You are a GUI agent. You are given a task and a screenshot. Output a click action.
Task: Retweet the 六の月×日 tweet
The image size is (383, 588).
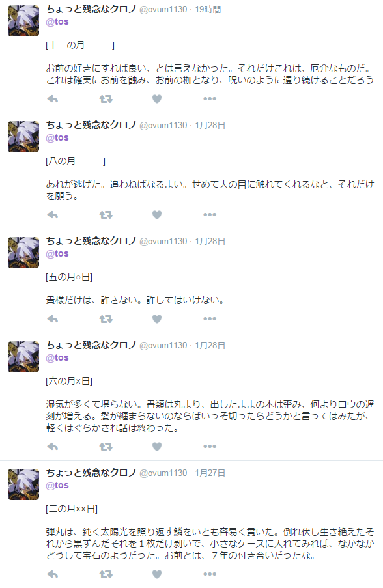pyautogui.click(x=106, y=447)
